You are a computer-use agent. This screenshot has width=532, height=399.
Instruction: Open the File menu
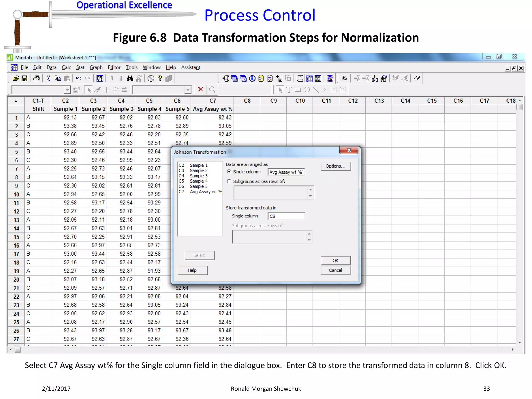[24, 68]
